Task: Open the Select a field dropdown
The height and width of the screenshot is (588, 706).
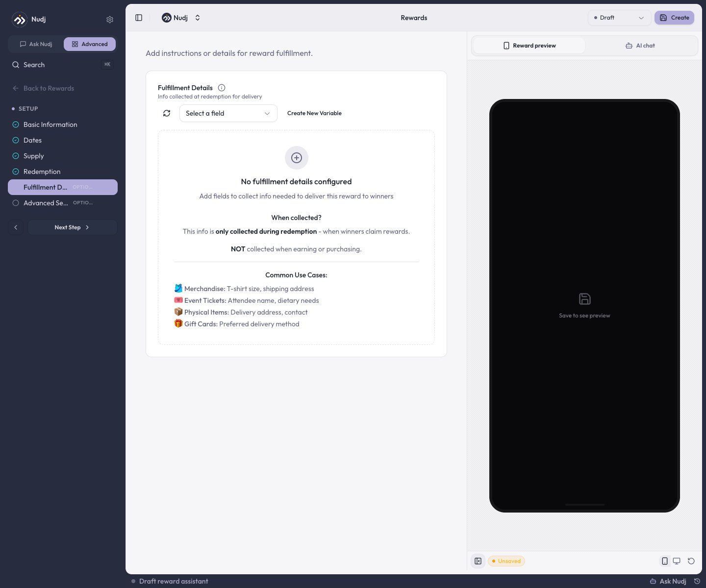Action: 228,113
